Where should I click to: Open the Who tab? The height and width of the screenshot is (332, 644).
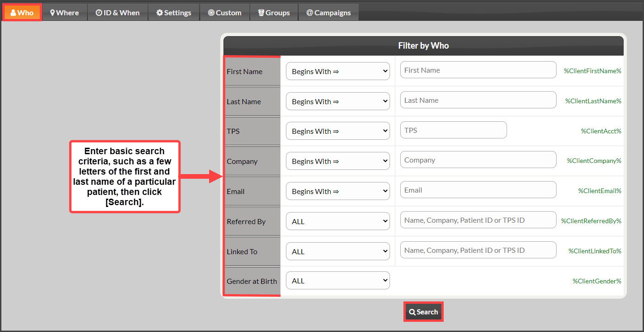(x=23, y=13)
